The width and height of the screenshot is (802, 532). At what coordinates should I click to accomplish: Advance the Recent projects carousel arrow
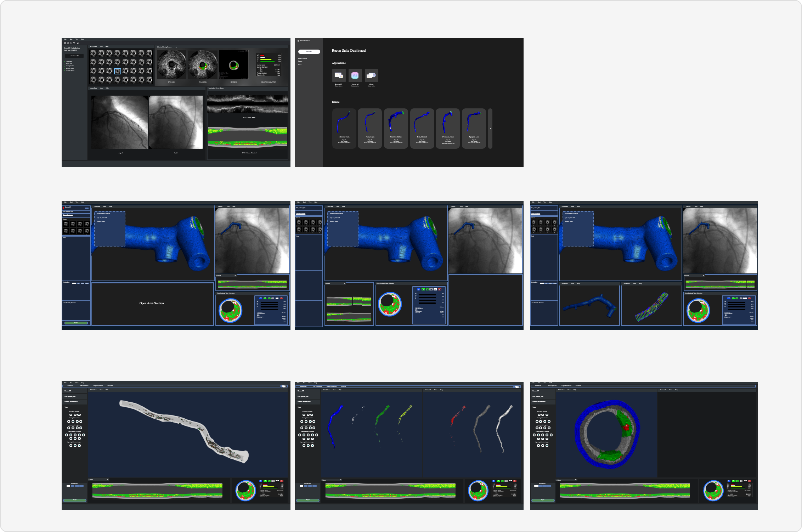[490, 129]
